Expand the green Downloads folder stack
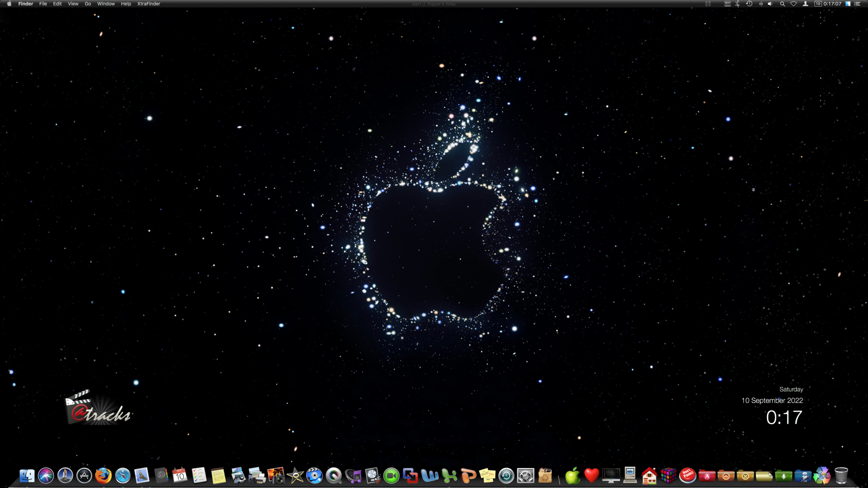This screenshot has width=868, height=488. point(783,476)
